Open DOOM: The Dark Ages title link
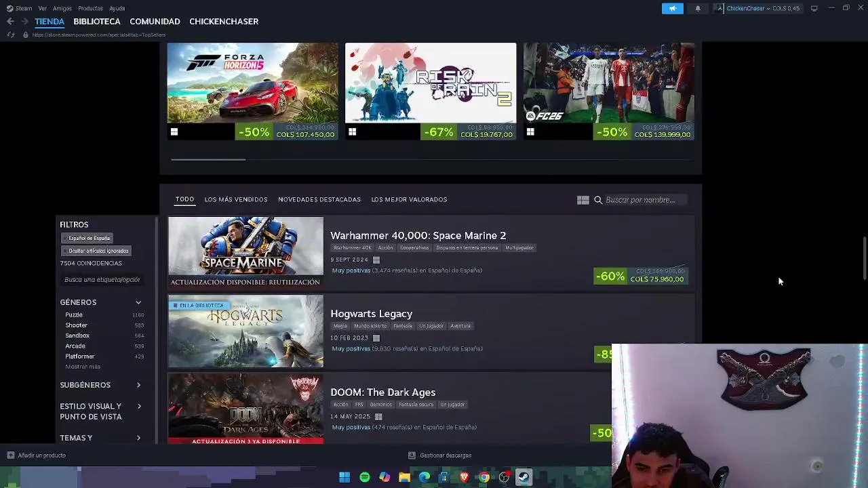The image size is (868, 488). (382, 392)
